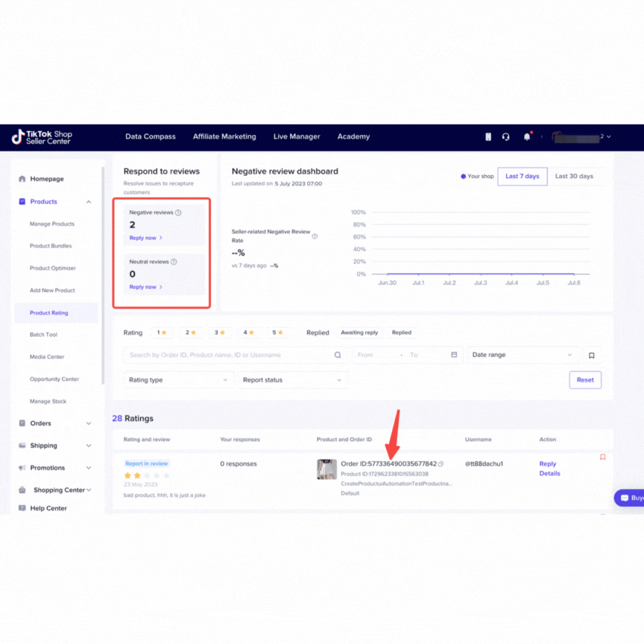
Task: Open the Buyer chat bubble button
Action: (x=629, y=498)
